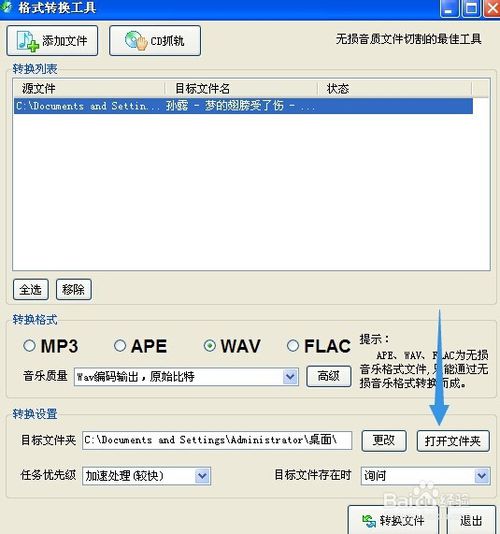Open the 任务优先级 priority dropdown
This screenshot has height=534, width=500.
pos(146,476)
